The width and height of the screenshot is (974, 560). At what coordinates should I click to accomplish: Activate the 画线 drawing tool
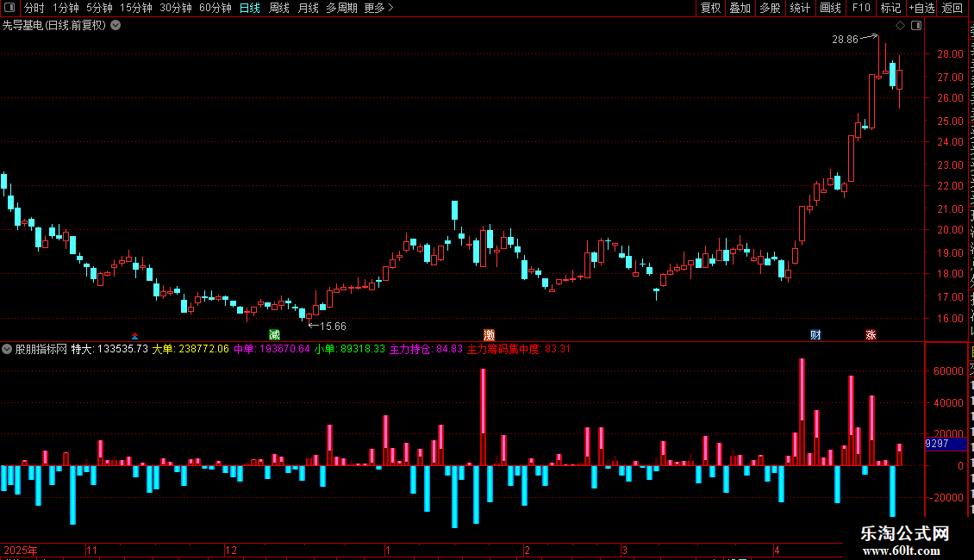(x=831, y=8)
